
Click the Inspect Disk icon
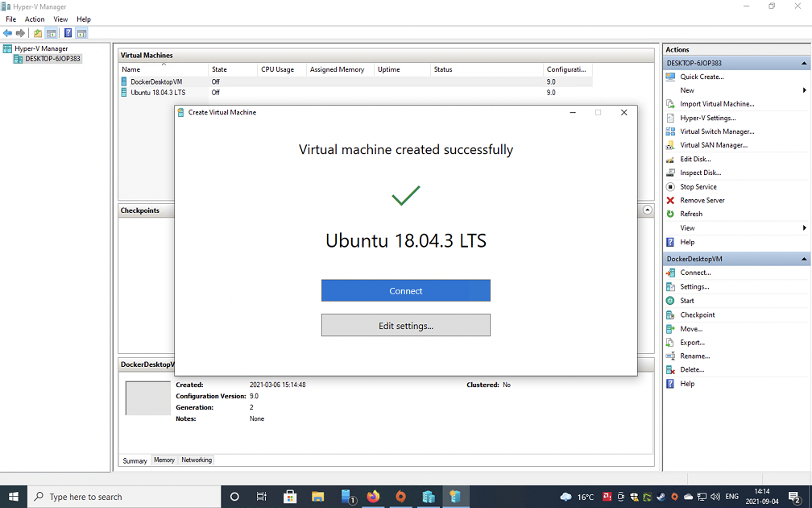670,173
